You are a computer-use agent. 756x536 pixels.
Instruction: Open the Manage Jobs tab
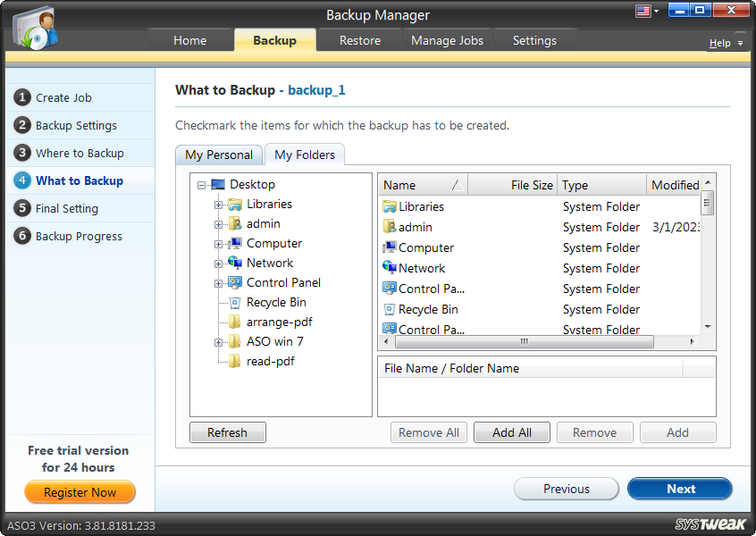[446, 40]
